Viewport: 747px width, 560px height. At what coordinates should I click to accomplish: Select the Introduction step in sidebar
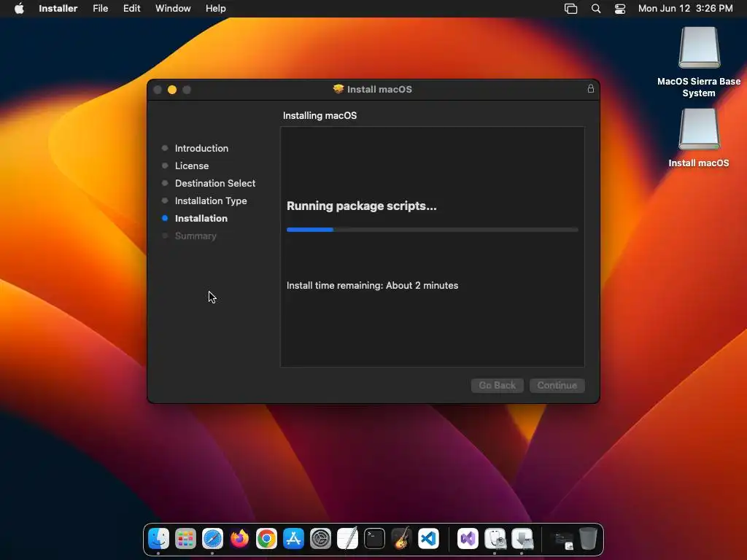tap(201, 148)
